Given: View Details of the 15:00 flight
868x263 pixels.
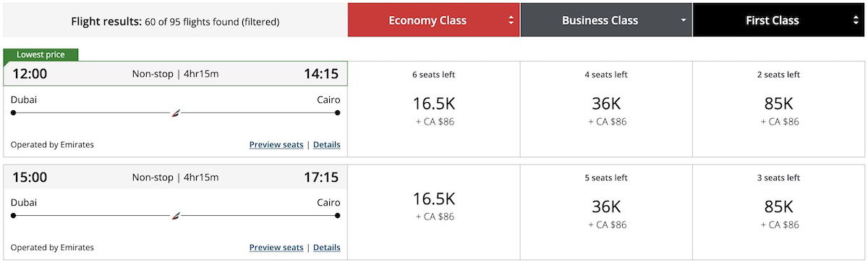Looking at the screenshot, I should pos(326,247).
